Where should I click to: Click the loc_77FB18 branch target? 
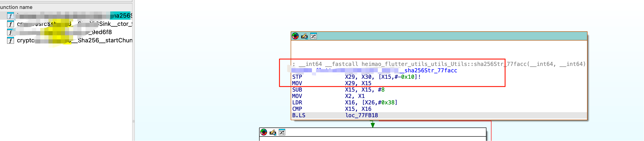(362, 116)
